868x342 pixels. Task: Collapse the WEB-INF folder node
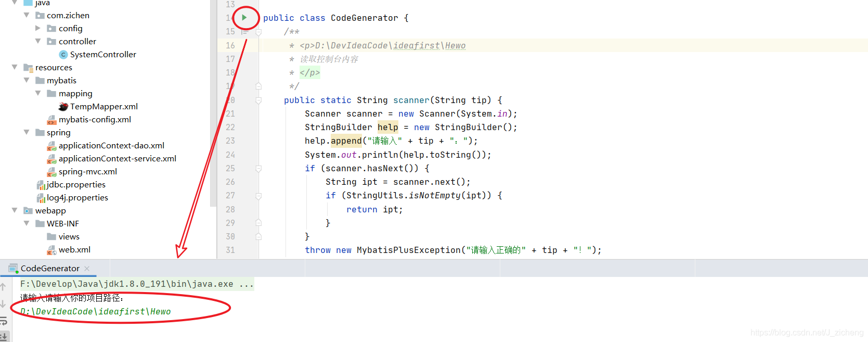click(x=26, y=223)
